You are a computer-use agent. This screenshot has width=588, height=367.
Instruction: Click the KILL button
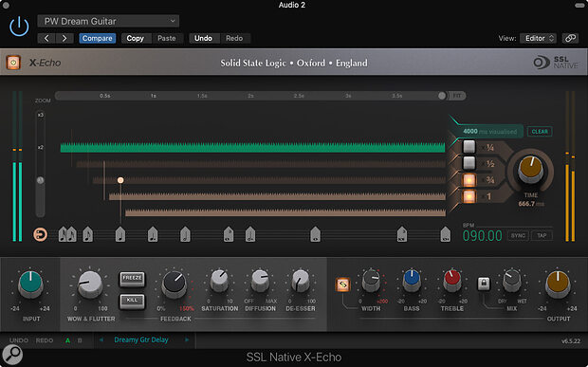pyautogui.click(x=132, y=301)
